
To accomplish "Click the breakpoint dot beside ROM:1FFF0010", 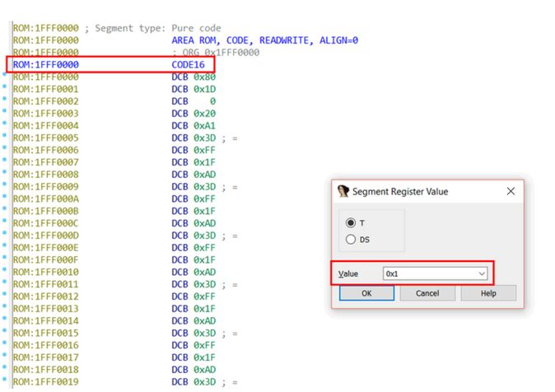I will pyautogui.click(x=5, y=269).
